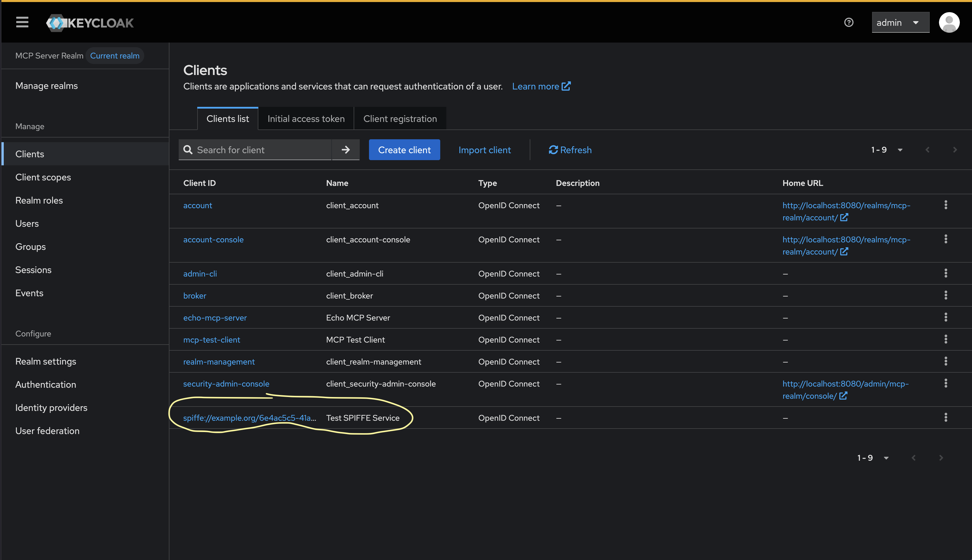Open Identity providers in sidebar

click(x=85, y=408)
